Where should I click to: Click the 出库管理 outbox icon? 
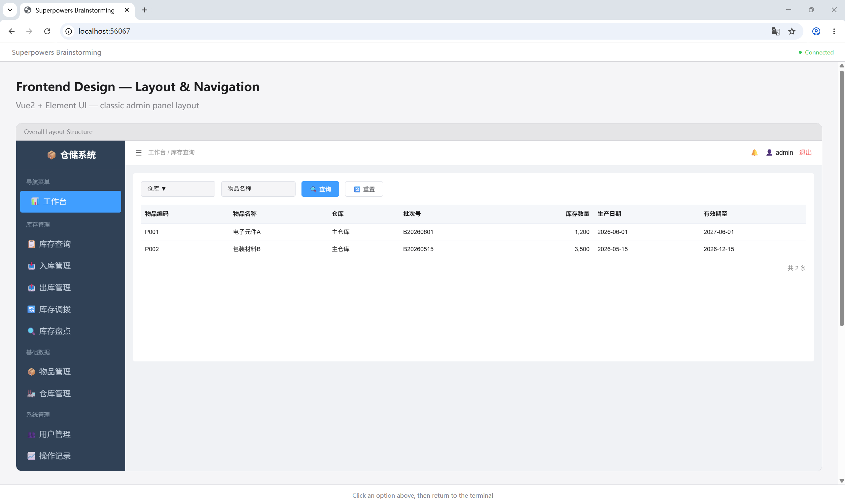pyautogui.click(x=31, y=287)
